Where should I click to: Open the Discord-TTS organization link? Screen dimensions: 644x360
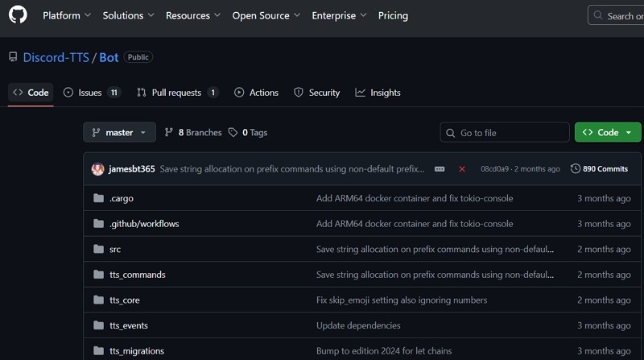(56, 57)
